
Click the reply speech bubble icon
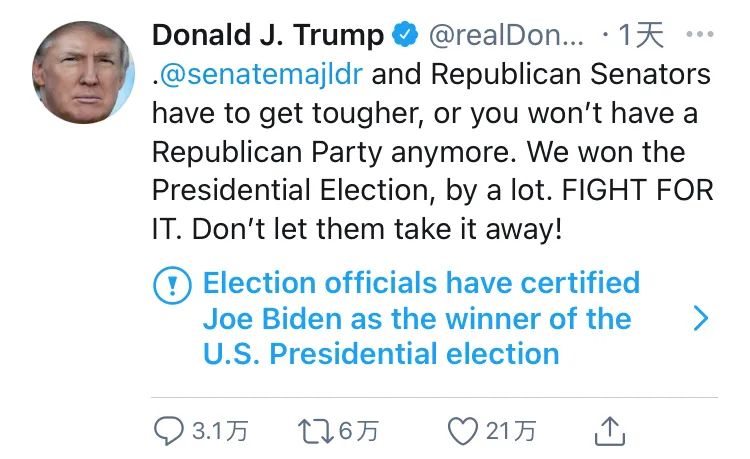coord(168,431)
